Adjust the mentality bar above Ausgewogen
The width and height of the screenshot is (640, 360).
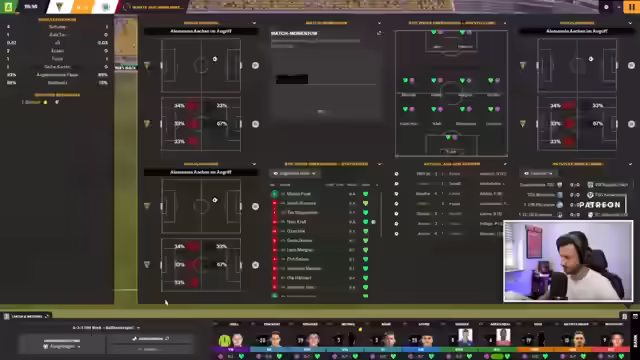(62, 340)
